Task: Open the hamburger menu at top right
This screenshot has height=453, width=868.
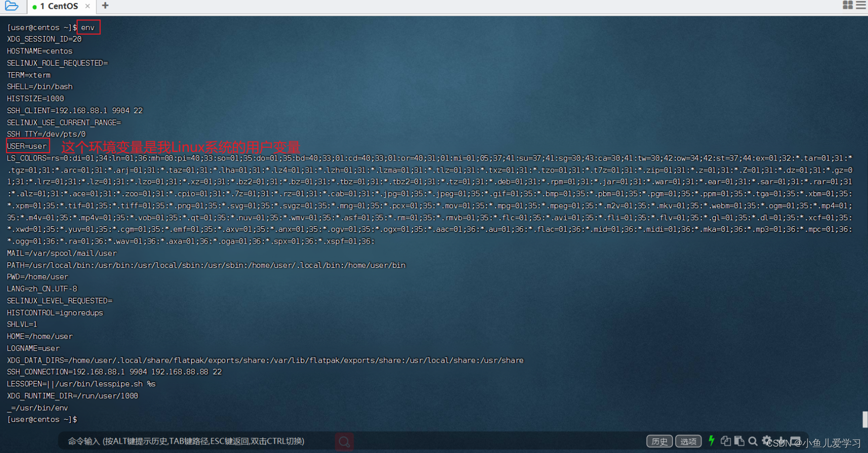Action: tap(861, 5)
